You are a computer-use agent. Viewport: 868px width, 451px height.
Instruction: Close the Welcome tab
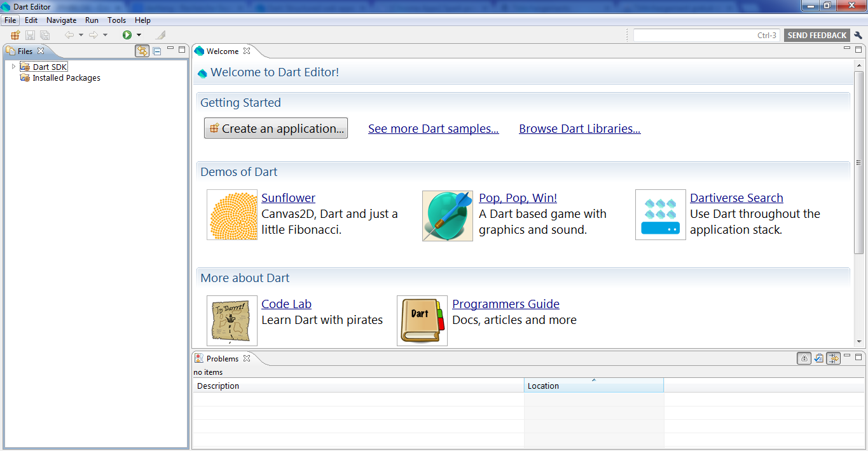pyautogui.click(x=247, y=51)
